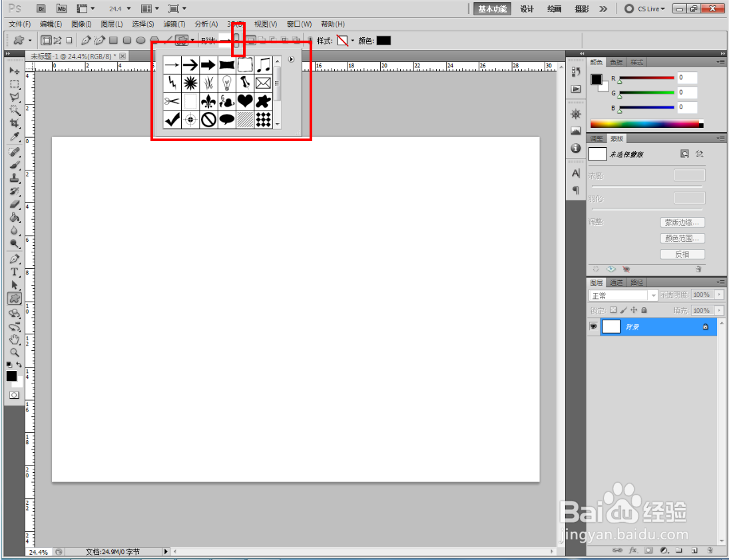The width and height of the screenshot is (729, 560).
Task: Open the 文件(F) menu
Action: pyautogui.click(x=19, y=24)
